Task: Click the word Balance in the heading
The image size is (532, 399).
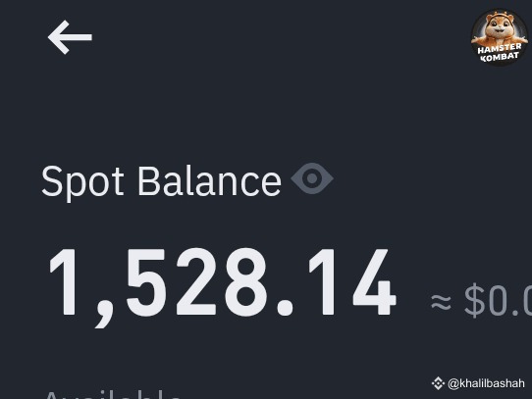Action: [x=210, y=181]
